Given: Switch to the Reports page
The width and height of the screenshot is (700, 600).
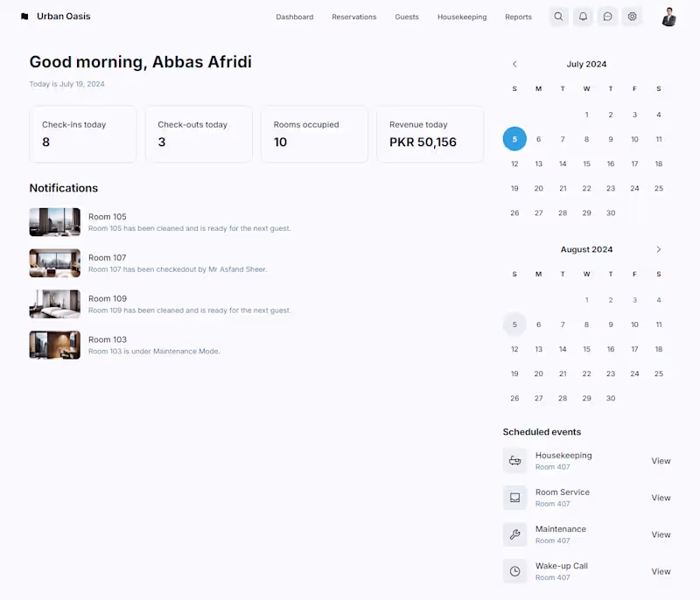Looking at the screenshot, I should (x=518, y=17).
